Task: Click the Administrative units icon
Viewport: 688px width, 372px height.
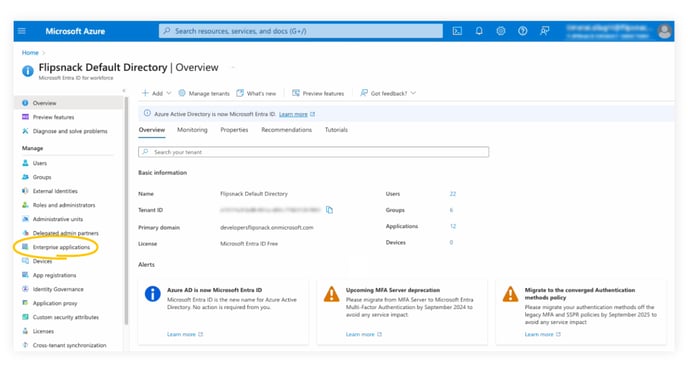Action: (x=25, y=219)
